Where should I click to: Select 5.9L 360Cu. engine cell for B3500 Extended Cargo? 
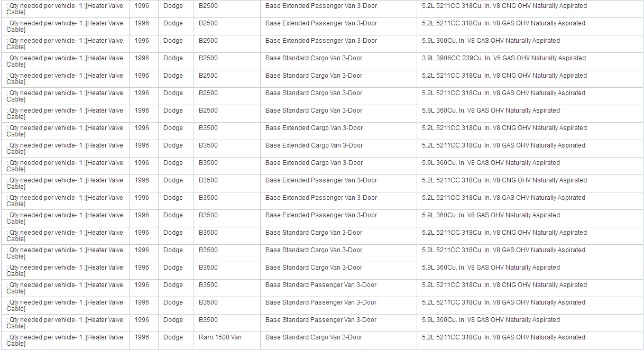pos(530,166)
